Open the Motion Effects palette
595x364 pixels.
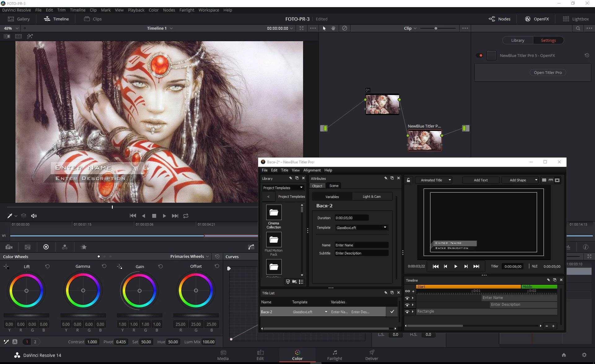(x=84, y=247)
